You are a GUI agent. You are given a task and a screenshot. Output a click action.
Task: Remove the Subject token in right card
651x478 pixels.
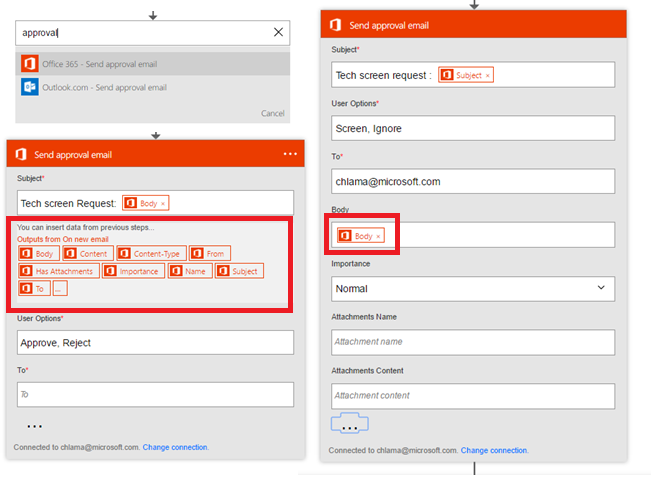pos(487,75)
